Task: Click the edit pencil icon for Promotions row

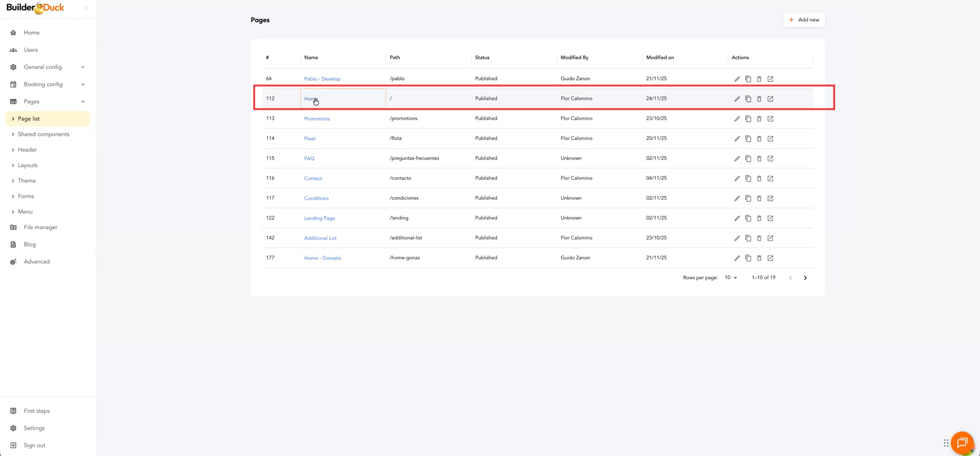Action: coord(737,119)
